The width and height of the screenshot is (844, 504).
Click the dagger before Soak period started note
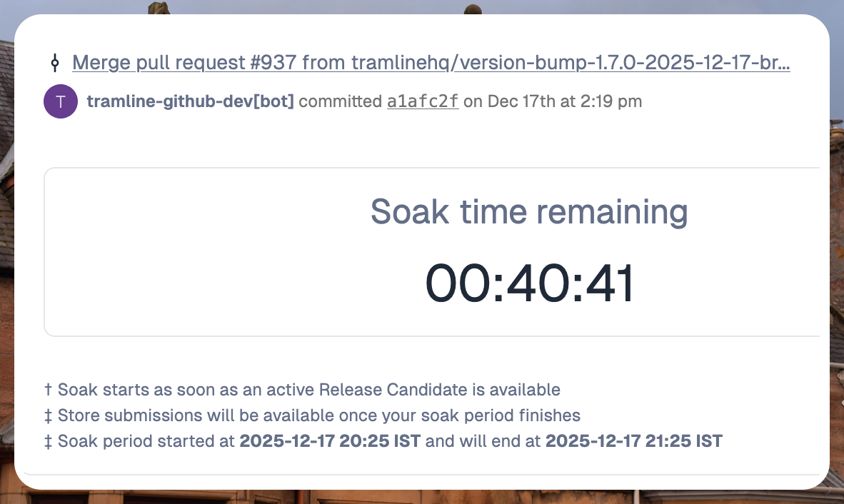click(49, 441)
